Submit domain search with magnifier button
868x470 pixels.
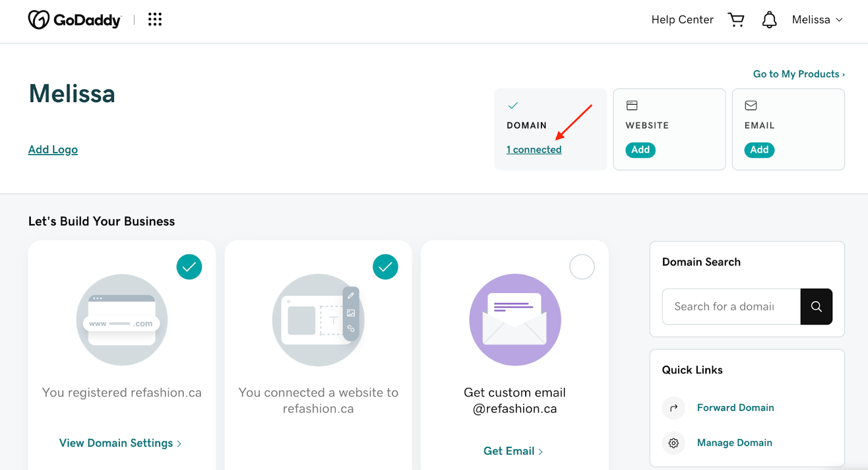click(x=816, y=307)
